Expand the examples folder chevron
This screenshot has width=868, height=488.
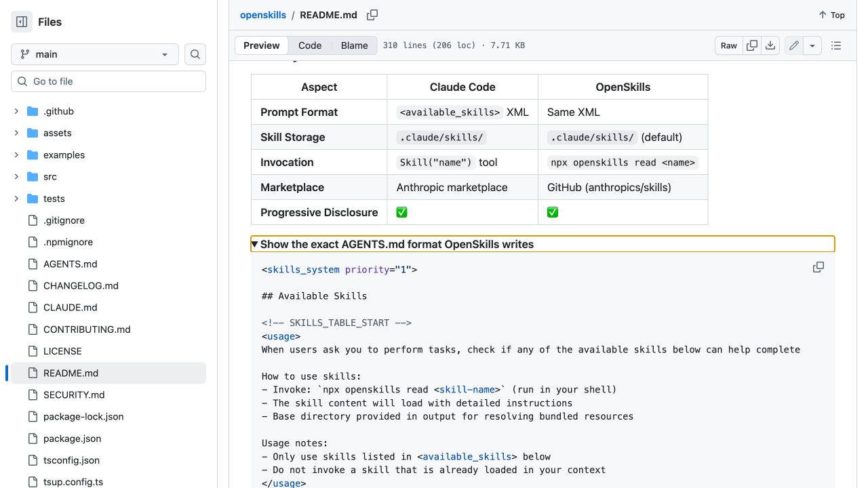[16, 155]
